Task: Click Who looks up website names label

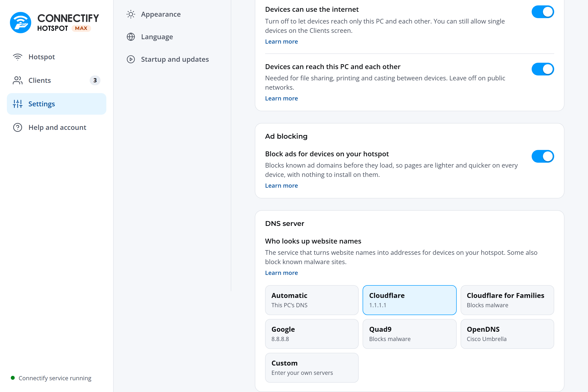Action: pyautogui.click(x=313, y=241)
